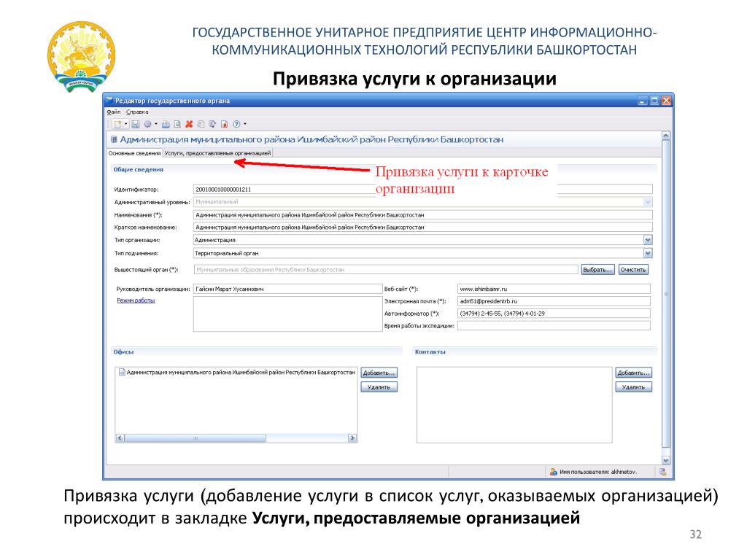Click the offices list left scroll arrow

(120, 438)
